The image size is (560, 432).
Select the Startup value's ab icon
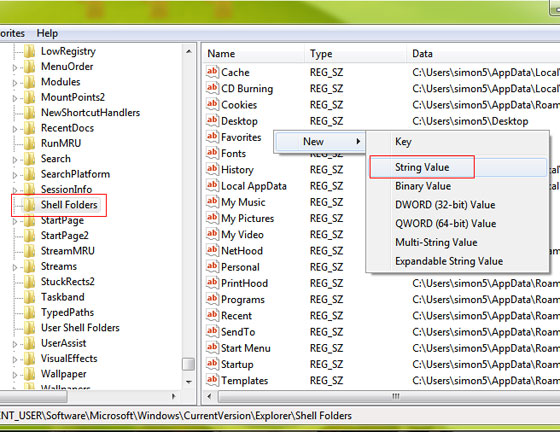[x=212, y=364]
